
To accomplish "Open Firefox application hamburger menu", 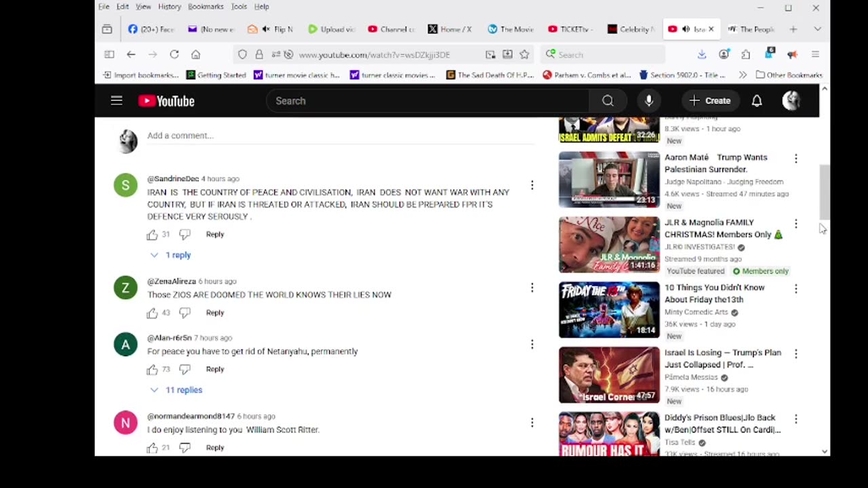I will (816, 55).
